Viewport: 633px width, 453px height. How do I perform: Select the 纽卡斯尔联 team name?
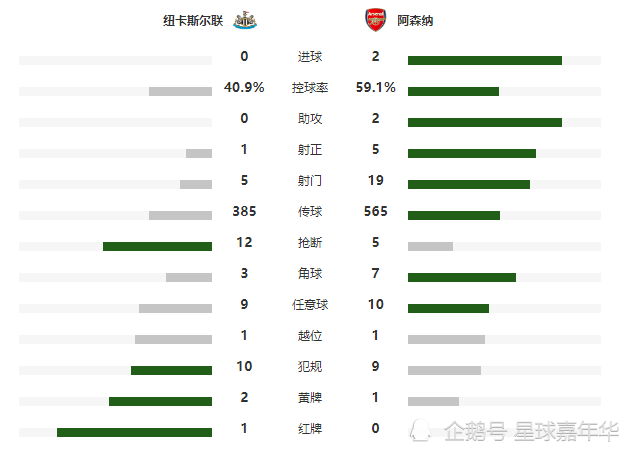point(193,21)
